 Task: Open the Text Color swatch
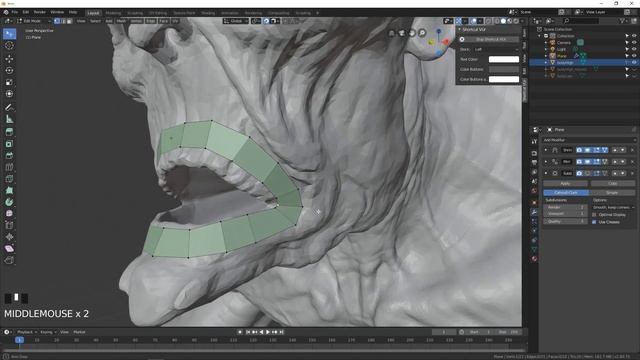(504, 60)
